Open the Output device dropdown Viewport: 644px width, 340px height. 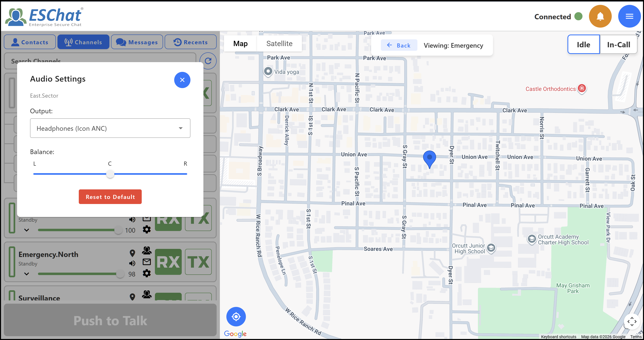tap(110, 128)
